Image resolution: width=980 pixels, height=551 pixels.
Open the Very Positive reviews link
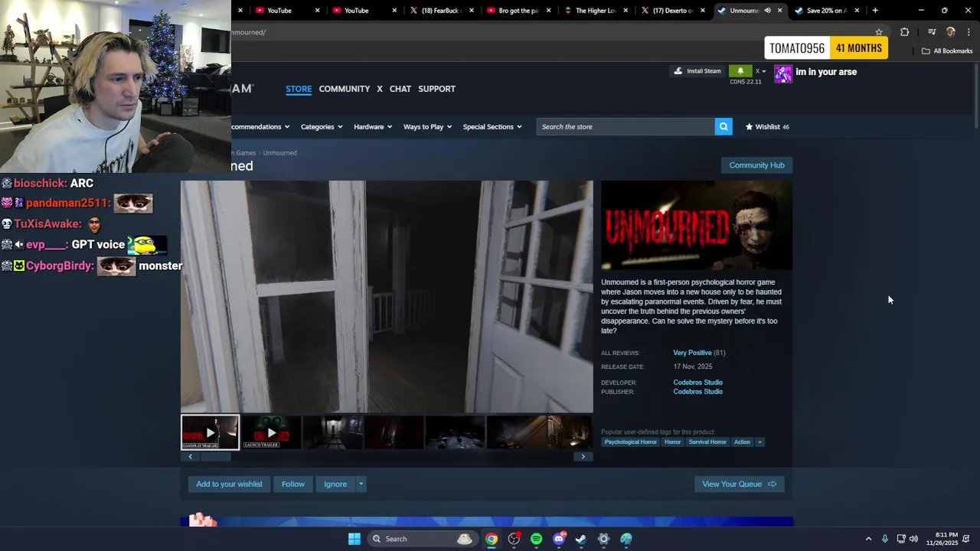click(692, 353)
